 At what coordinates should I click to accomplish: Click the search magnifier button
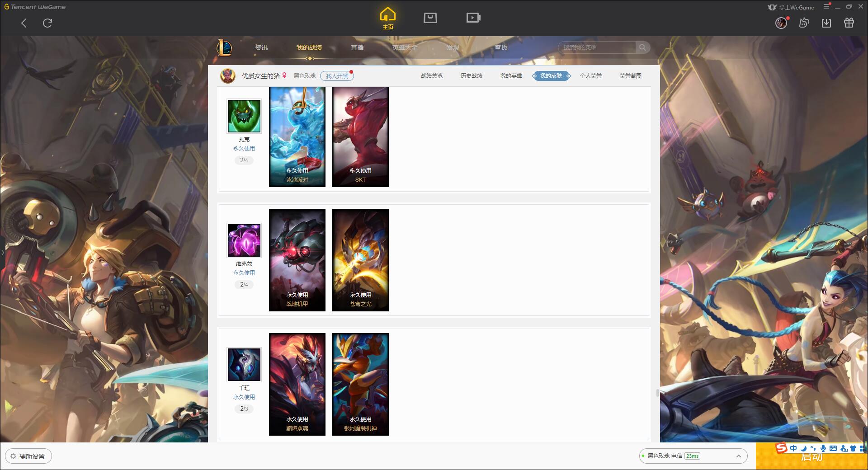click(642, 47)
